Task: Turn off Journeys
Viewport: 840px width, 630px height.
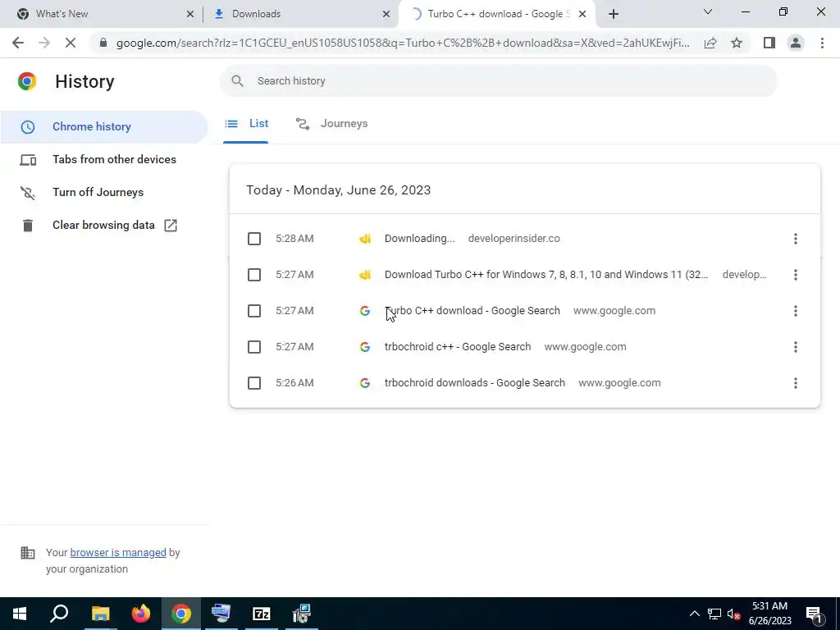Action: 98,192
